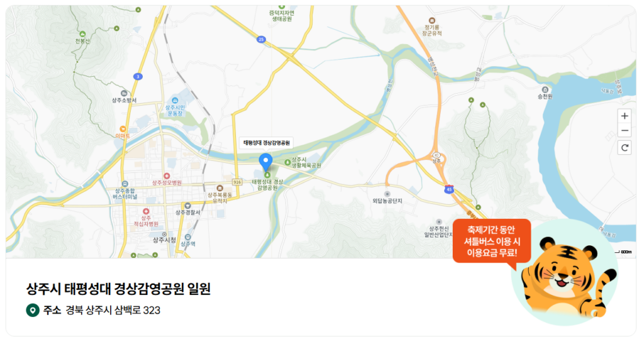The height and width of the screenshot is (344, 644).
Task: Click the 상주역 train station icon
Action: (187, 237)
